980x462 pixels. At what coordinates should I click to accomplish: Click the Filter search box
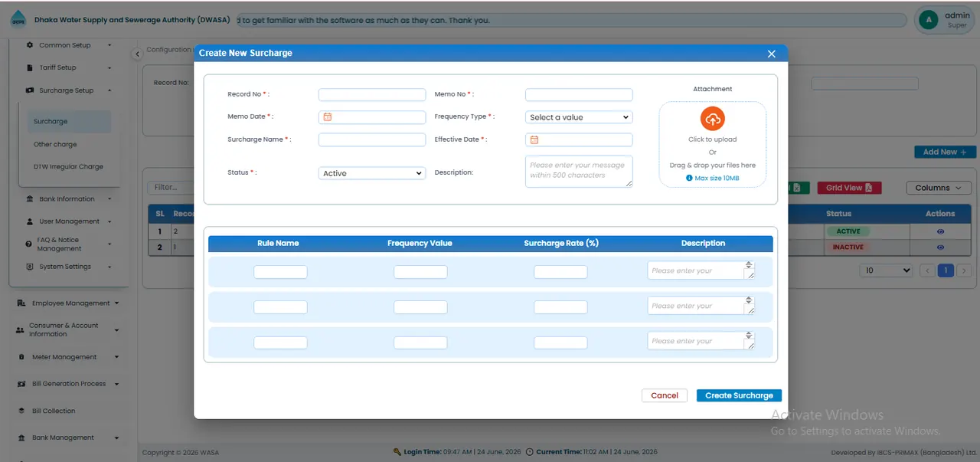point(170,187)
